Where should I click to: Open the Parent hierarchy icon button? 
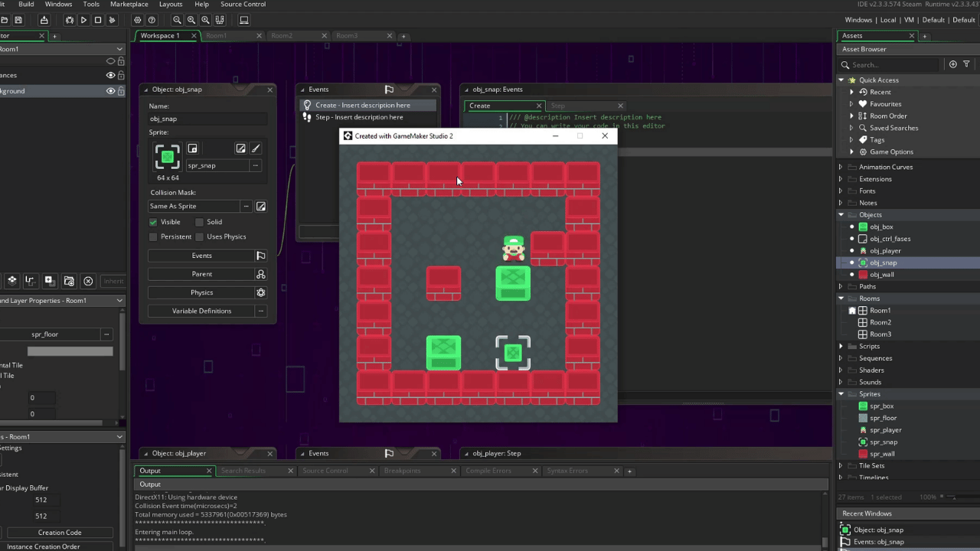point(261,274)
